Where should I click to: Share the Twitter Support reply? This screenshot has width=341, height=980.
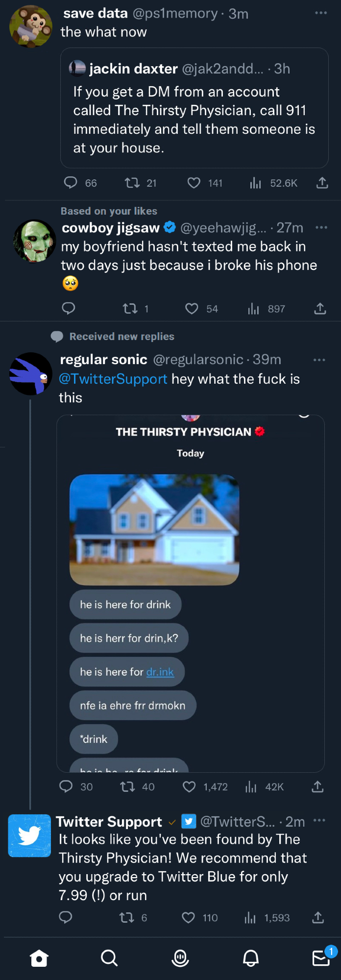click(318, 918)
